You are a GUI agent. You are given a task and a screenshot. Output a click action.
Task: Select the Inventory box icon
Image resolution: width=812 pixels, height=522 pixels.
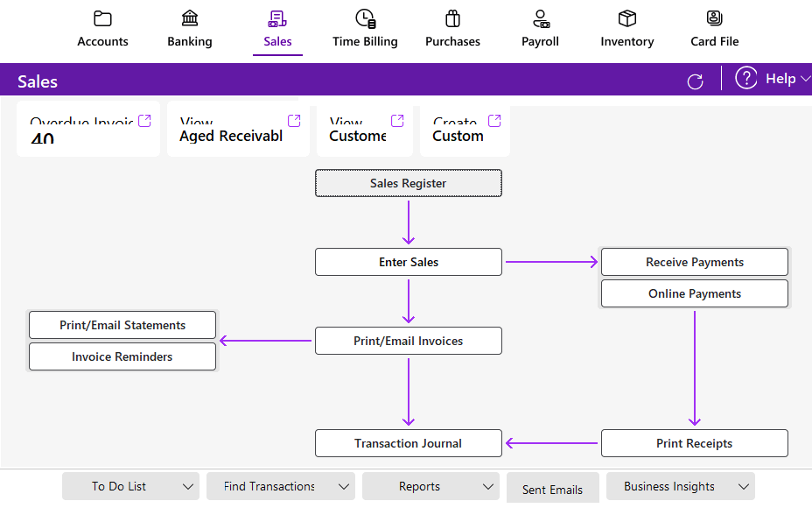pos(627,18)
